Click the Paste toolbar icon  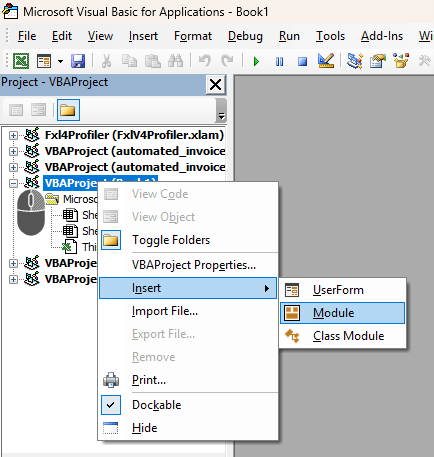(x=153, y=61)
